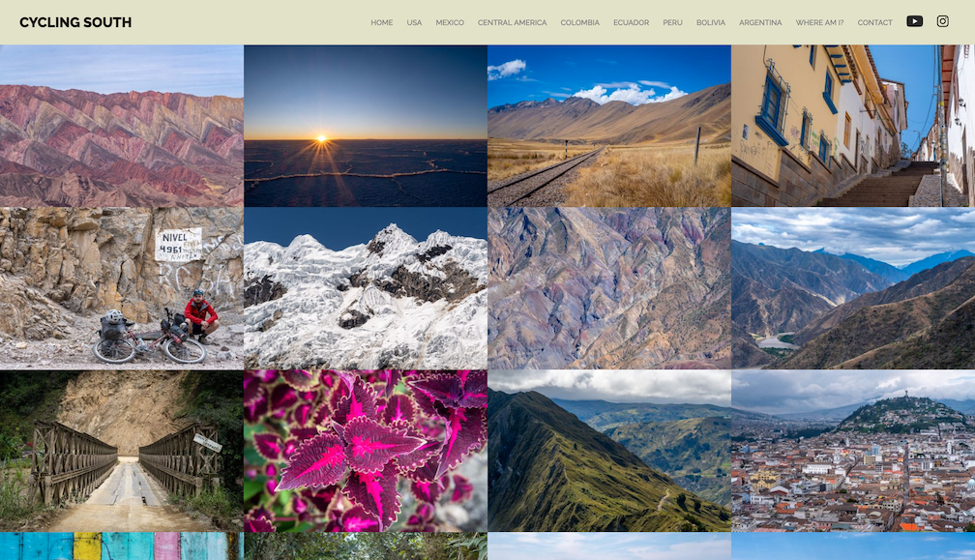Open the Bolivia section
975x560 pixels.
(710, 22)
